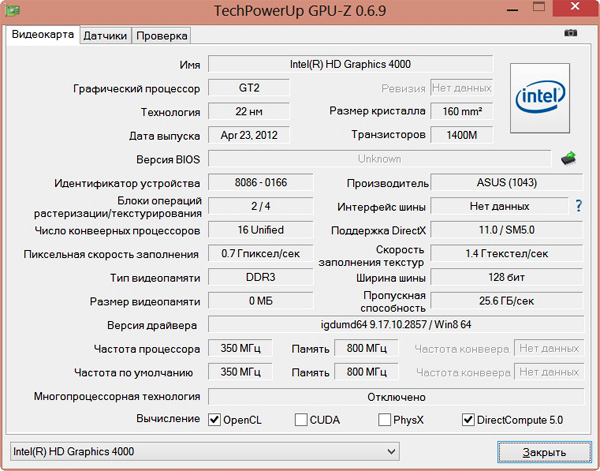Click the save BIOS chip icon
600x471 pixels.
tap(570, 158)
